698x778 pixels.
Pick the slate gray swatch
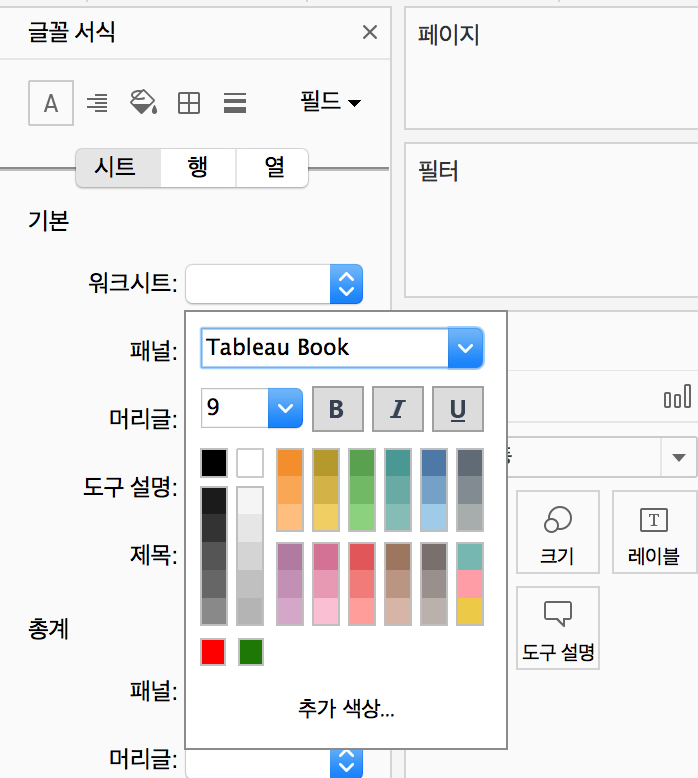(x=470, y=463)
